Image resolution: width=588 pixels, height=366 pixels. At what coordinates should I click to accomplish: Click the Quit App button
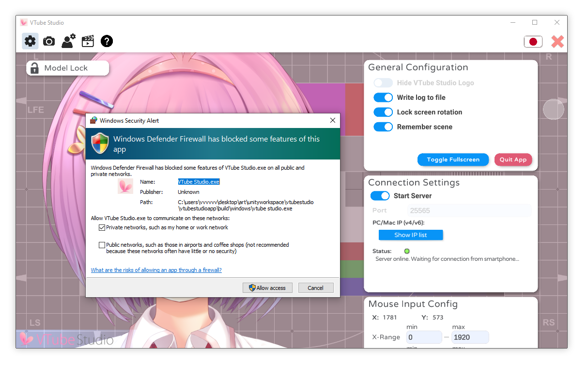coord(513,159)
